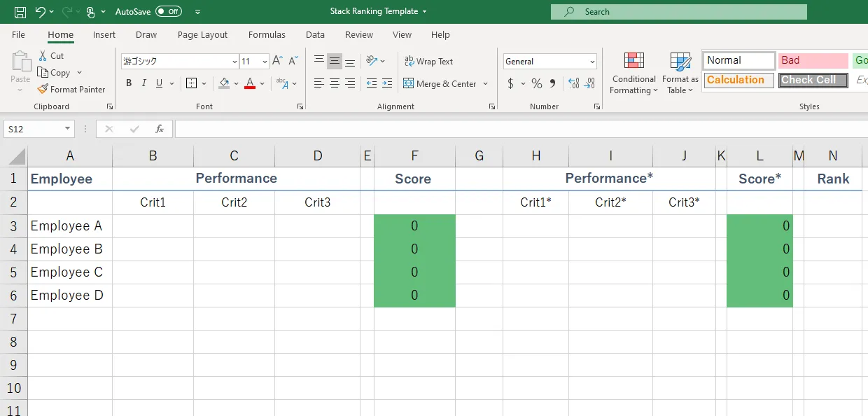Open the Formulas ribbon tab
Screen dimensions: 868x416
(x=267, y=34)
